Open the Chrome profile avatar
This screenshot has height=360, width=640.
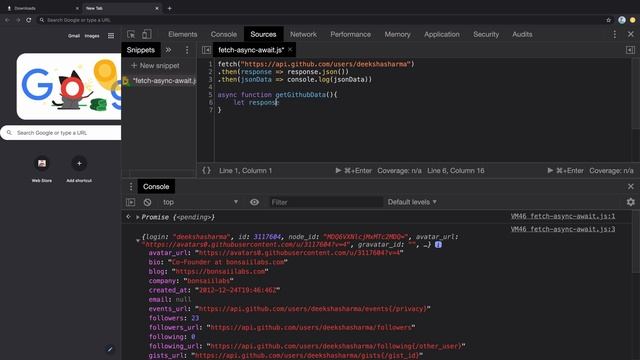pyautogui.click(x=622, y=20)
